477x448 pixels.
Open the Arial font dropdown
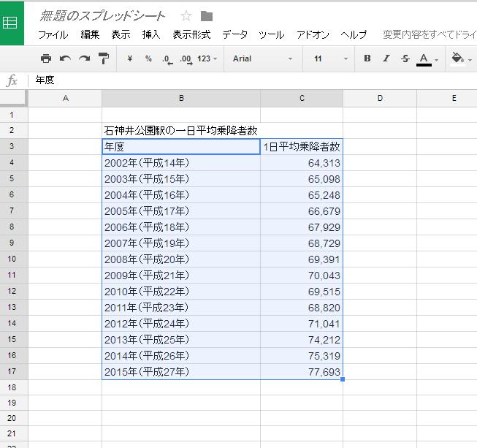(x=263, y=58)
